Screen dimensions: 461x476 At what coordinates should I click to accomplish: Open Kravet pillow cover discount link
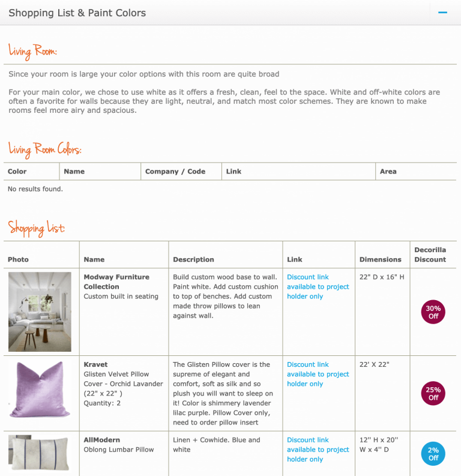click(318, 374)
